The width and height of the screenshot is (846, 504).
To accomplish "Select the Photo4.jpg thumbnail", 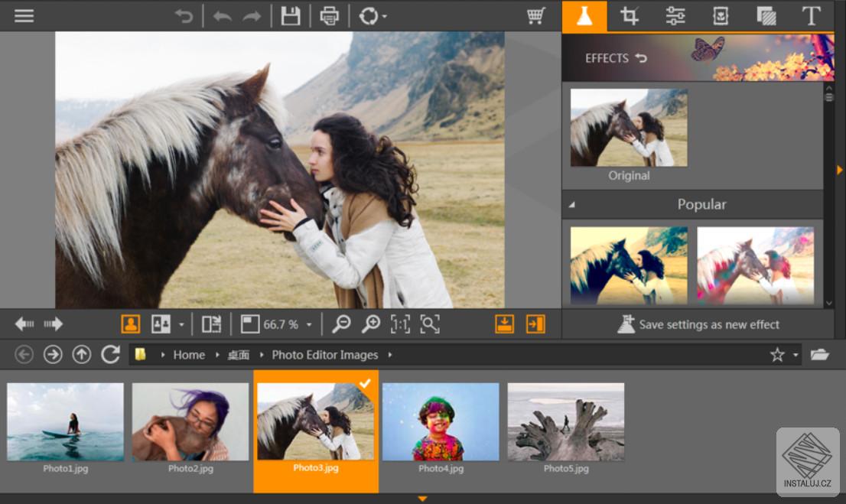I will click(x=441, y=422).
